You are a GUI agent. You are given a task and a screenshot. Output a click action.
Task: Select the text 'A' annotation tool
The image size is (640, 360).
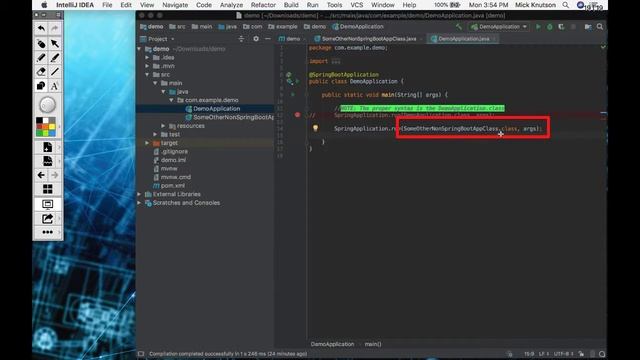tap(55, 86)
